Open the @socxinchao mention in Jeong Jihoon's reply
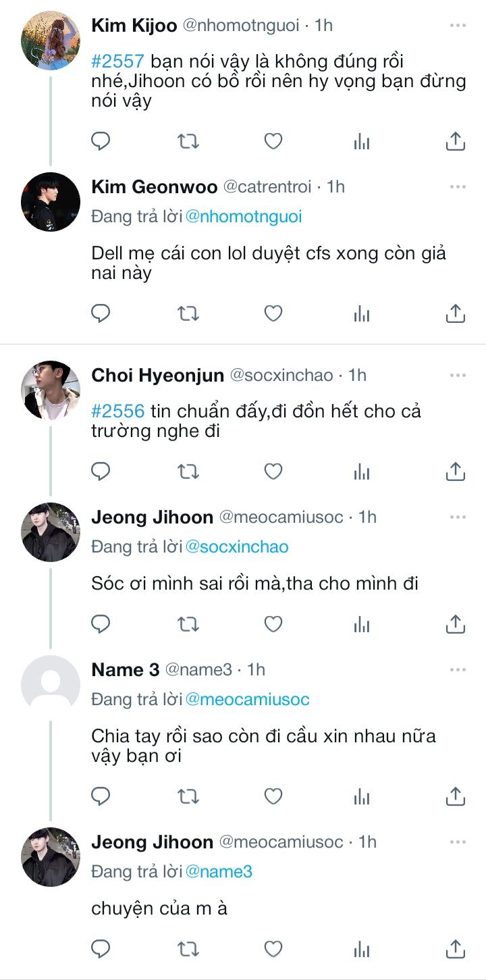Viewport: 486px width, 980px height. (x=236, y=546)
